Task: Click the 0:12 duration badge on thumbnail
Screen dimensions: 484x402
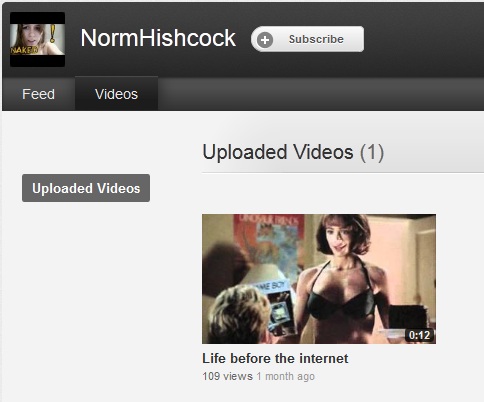Action: coord(419,335)
